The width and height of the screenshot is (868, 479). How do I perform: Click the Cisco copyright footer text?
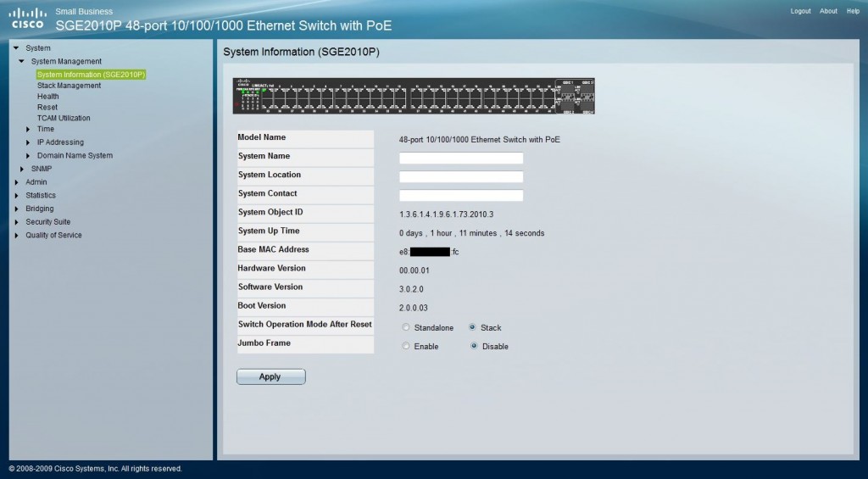pyautogui.click(x=95, y=469)
